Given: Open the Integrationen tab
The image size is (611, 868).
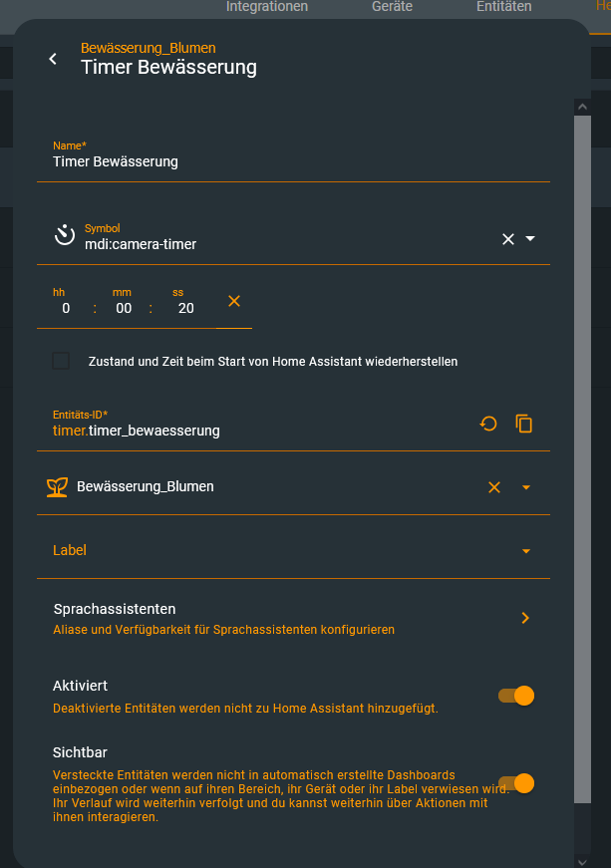Looking at the screenshot, I should tap(267, 7).
